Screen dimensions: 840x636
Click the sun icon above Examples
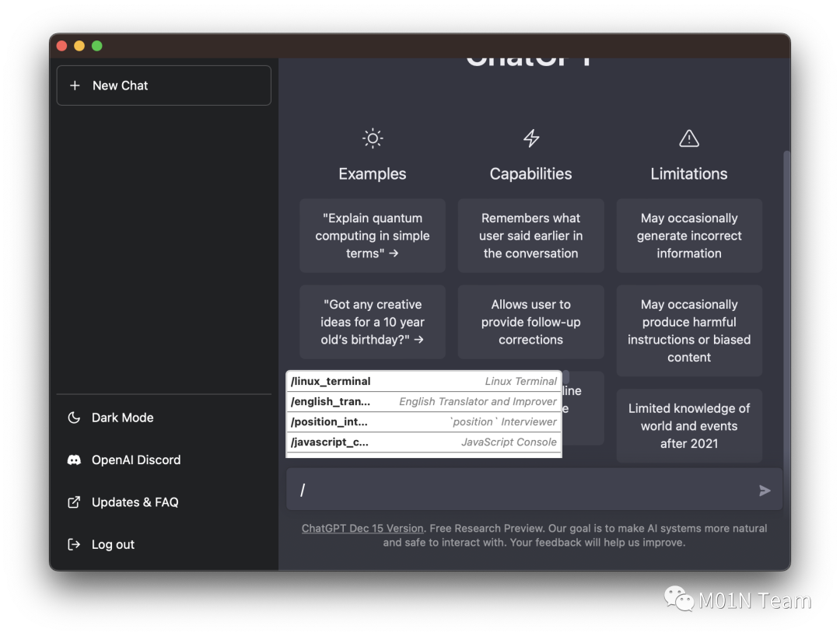pyautogui.click(x=373, y=138)
